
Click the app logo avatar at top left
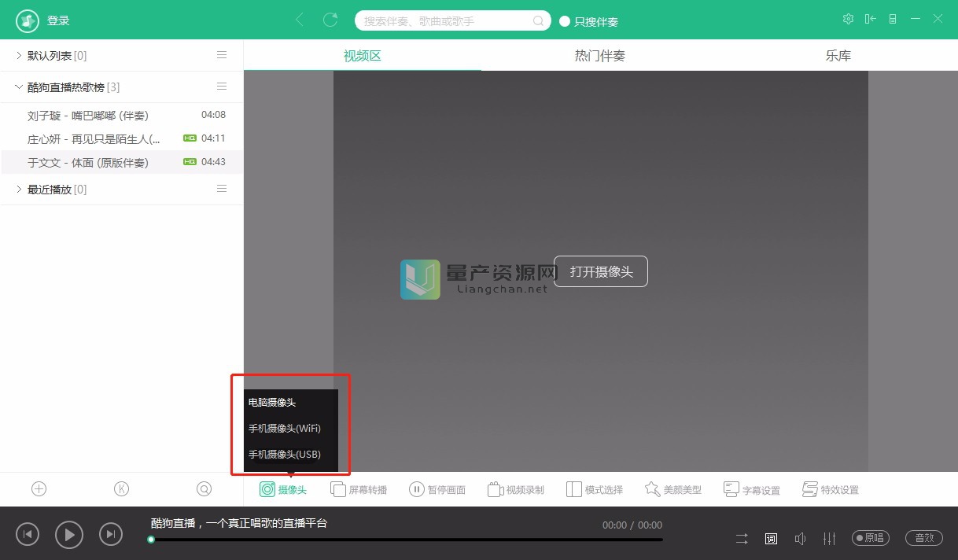tap(28, 20)
